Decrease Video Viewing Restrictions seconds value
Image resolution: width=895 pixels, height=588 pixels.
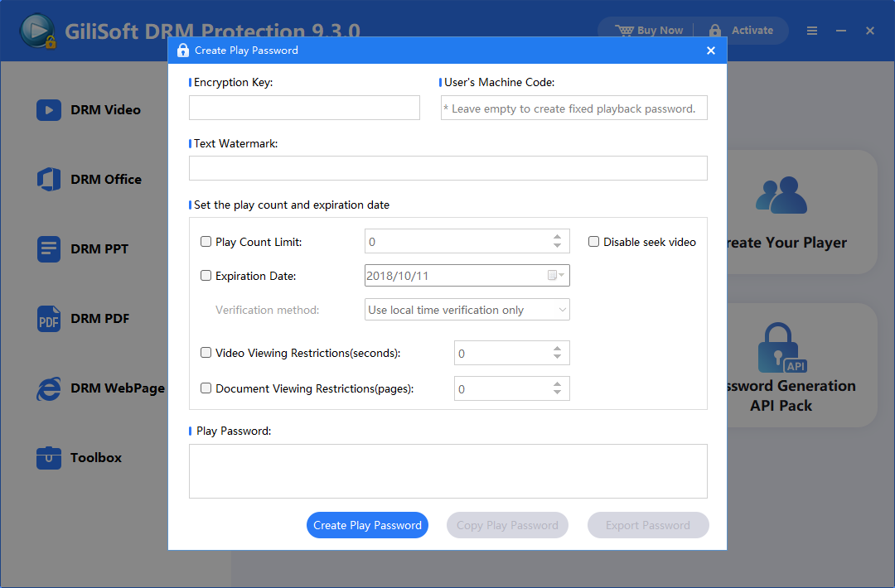click(557, 358)
